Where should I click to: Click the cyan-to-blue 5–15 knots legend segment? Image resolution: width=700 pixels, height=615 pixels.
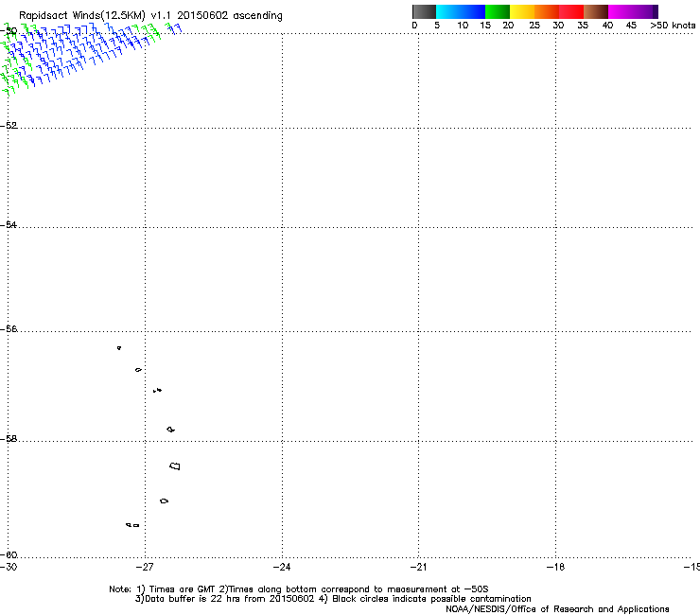(461, 11)
